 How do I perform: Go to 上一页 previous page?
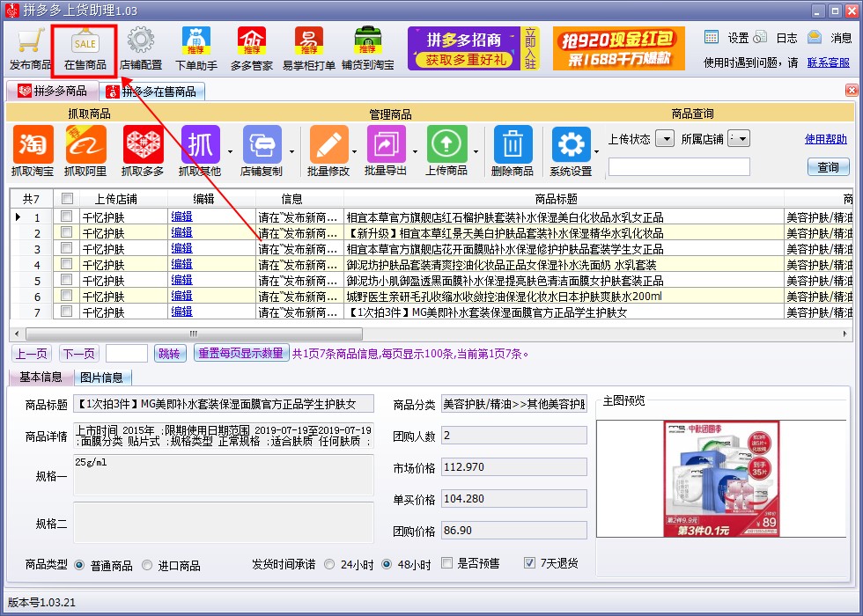pos(32,353)
